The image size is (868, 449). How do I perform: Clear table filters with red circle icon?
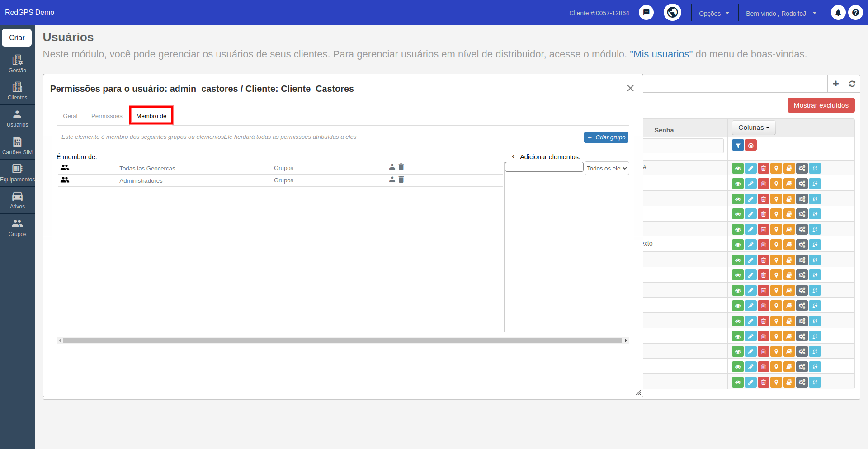(x=750, y=145)
